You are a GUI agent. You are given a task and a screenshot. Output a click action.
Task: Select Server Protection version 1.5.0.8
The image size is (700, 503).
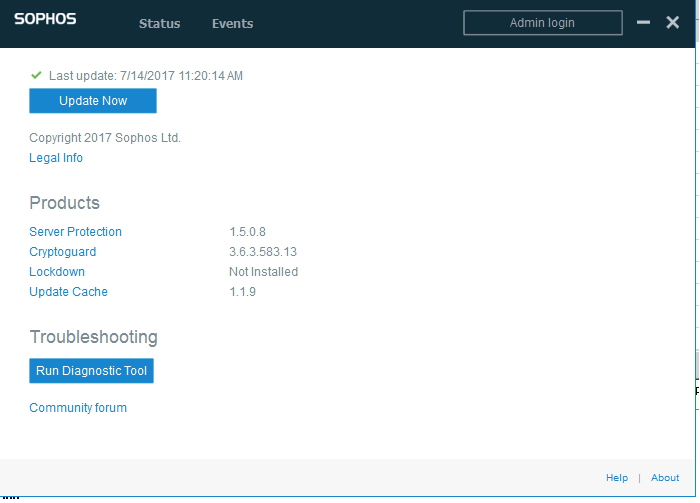pos(247,232)
